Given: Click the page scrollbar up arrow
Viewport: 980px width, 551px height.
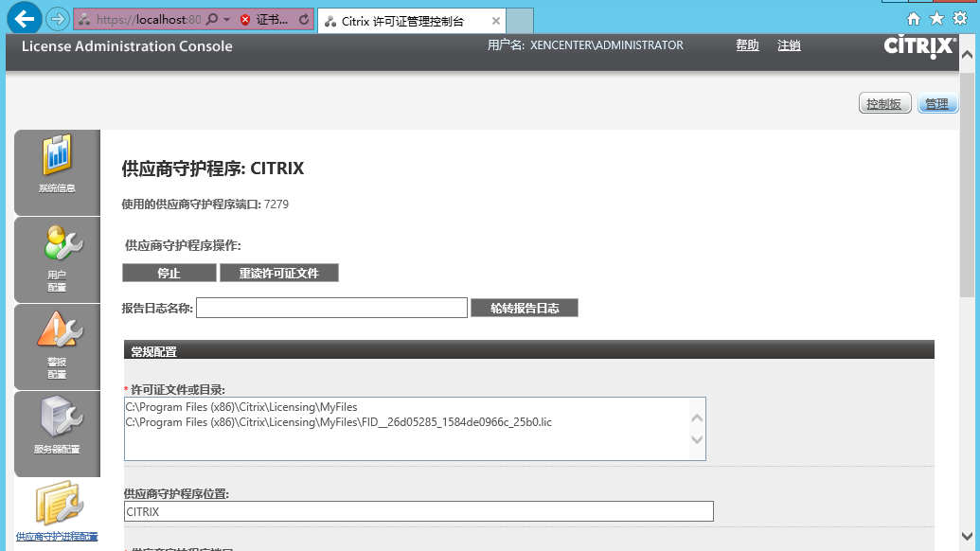Looking at the screenshot, I should 968,55.
